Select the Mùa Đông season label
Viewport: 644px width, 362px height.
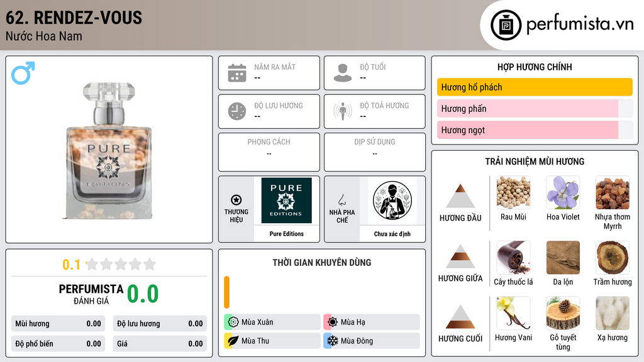tap(357, 341)
